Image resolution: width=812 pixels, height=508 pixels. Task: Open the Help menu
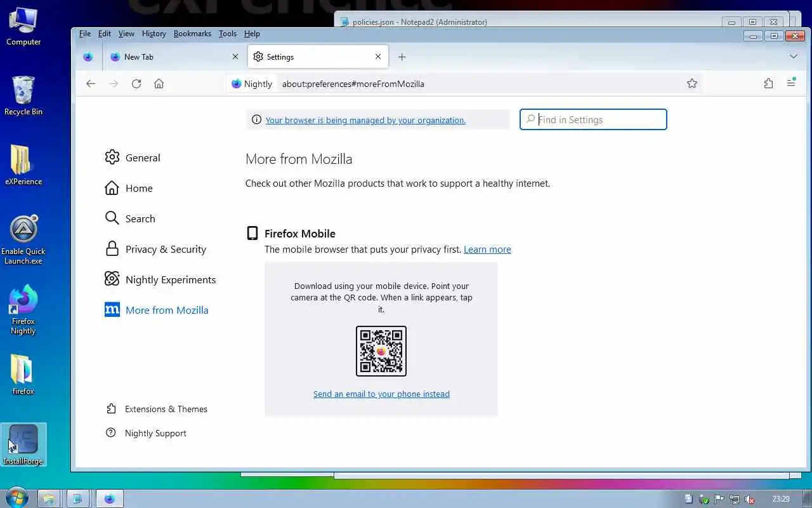(252, 34)
